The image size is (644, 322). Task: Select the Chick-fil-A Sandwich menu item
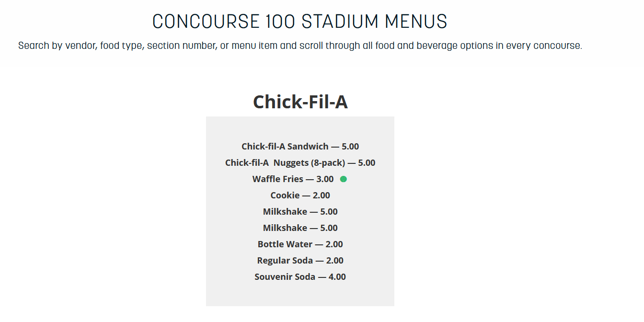click(300, 147)
